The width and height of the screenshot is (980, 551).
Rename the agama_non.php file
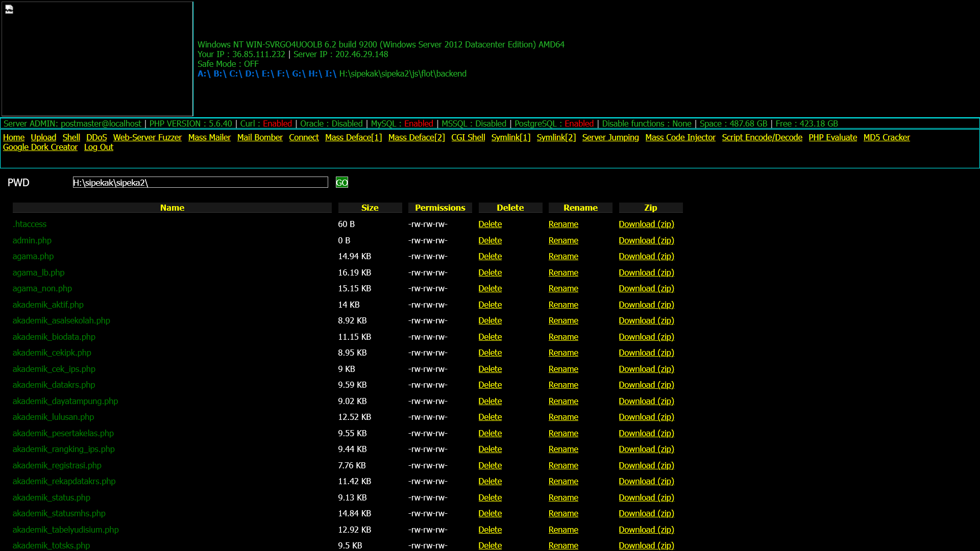(x=563, y=288)
